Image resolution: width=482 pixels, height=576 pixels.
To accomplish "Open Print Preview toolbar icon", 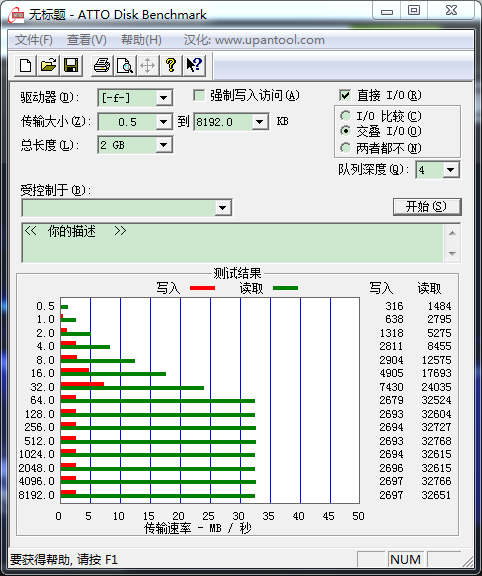I will 125,66.
